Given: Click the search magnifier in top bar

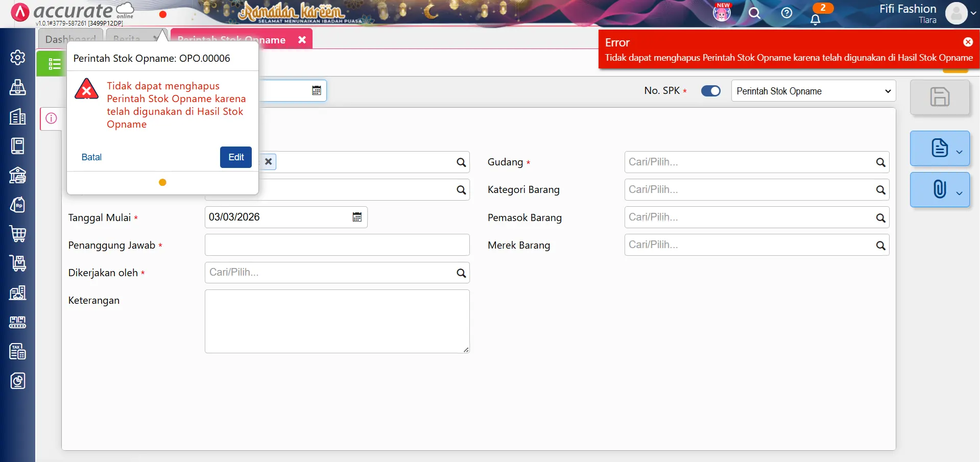Looking at the screenshot, I should point(754,13).
